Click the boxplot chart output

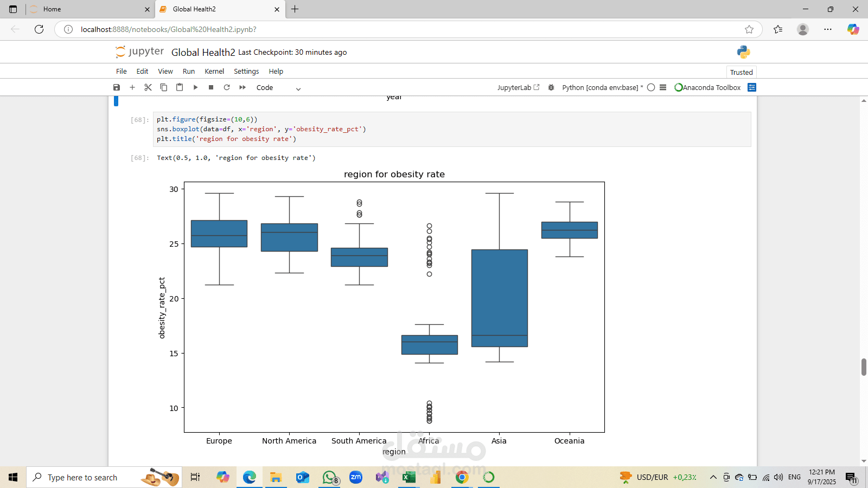pyautogui.click(x=381, y=312)
